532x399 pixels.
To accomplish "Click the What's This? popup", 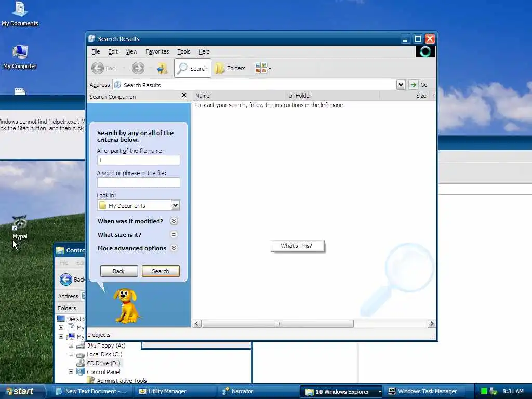I will point(297,246).
